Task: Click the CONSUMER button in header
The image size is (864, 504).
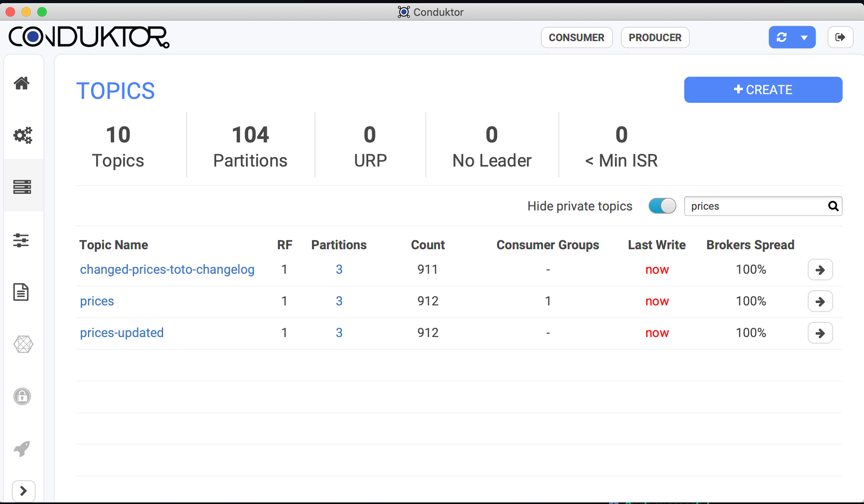Action: pyautogui.click(x=577, y=38)
